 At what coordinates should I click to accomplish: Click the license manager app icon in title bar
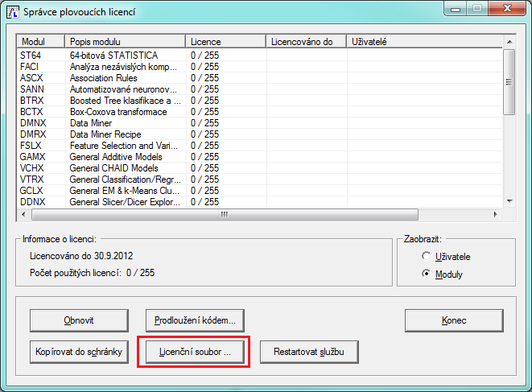pyautogui.click(x=13, y=12)
